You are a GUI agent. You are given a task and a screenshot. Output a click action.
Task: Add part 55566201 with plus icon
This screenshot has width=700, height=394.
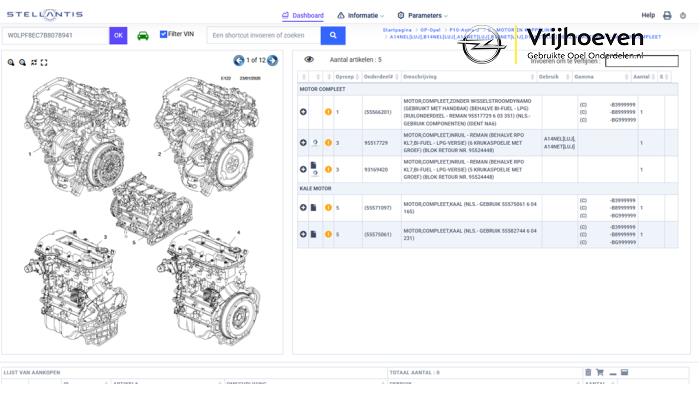pyautogui.click(x=303, y=112)
